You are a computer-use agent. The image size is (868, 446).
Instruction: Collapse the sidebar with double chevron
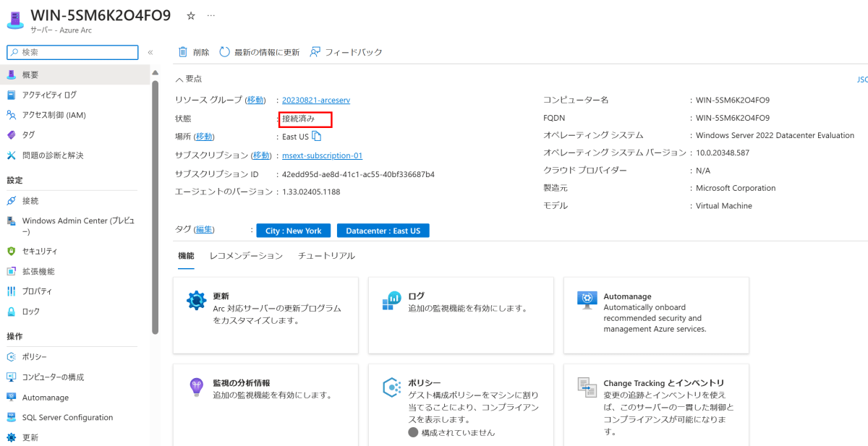point(150,52)
